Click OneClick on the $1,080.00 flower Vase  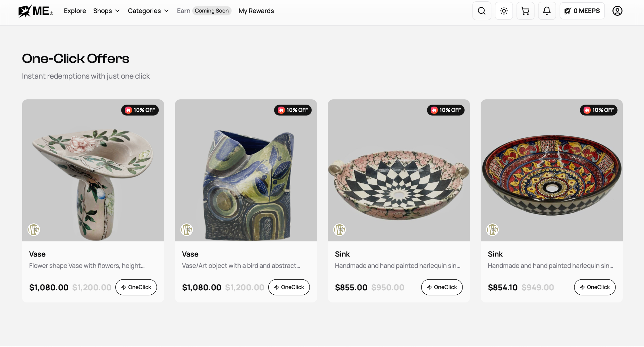pyautogui.click(x=136, y=287)
